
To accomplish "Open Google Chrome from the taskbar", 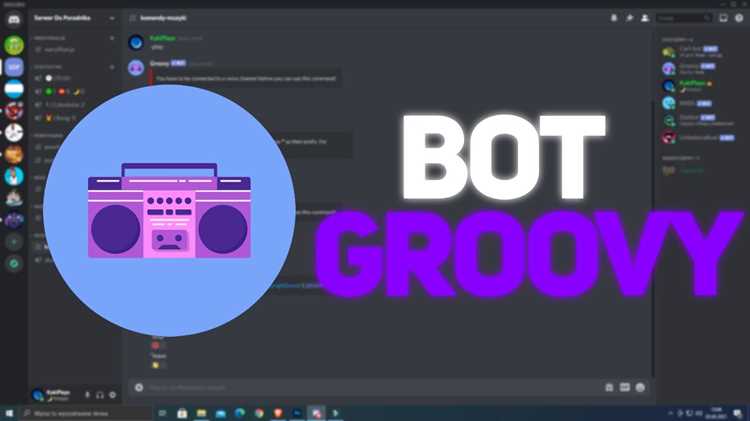I will tap(259, 413).
